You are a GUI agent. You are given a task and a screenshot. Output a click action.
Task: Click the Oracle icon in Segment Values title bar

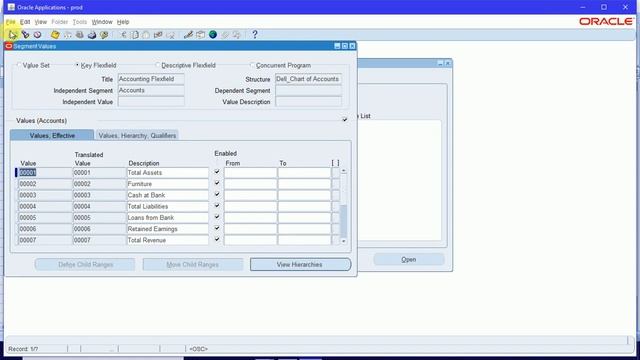9,46
